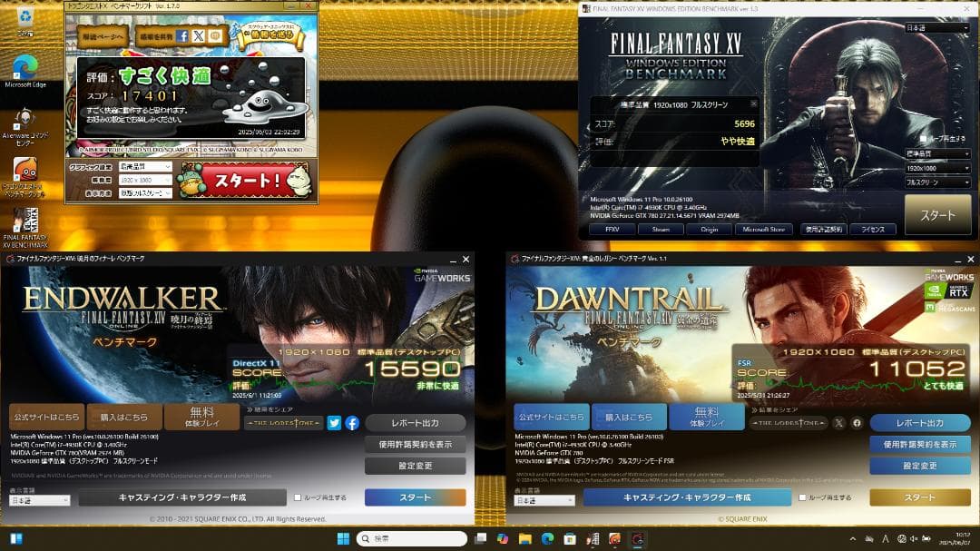Click レポート出力 button in Dawntrail window
The width and height of the screenshot is (980, 551).
tap(920, 423)
